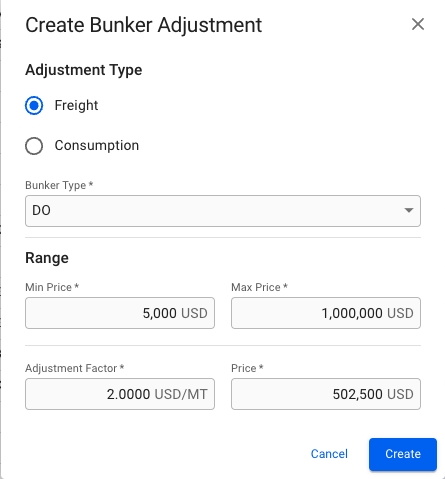
Task: Cancel the bunker adjustment creation
Action: 329,454
